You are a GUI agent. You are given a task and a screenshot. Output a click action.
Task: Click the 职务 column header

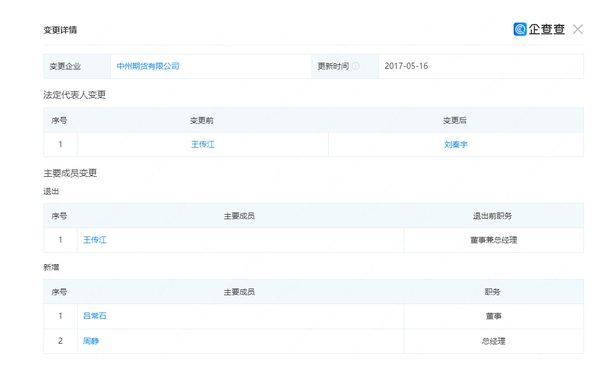(x=492, y=292)
